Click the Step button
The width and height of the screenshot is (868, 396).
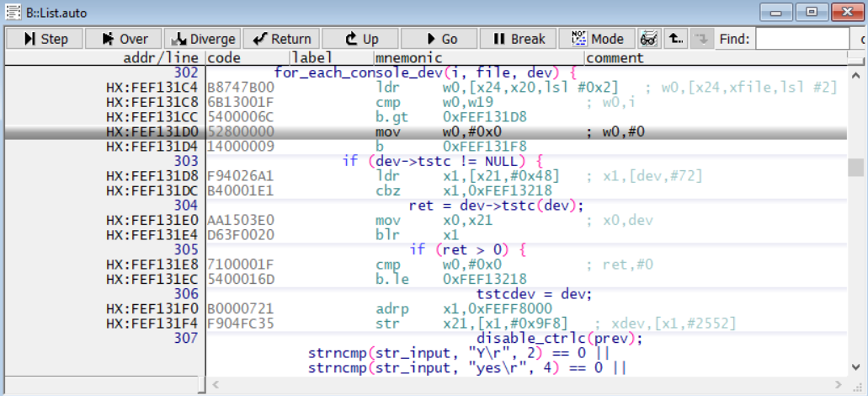click(x=45, y=39)
